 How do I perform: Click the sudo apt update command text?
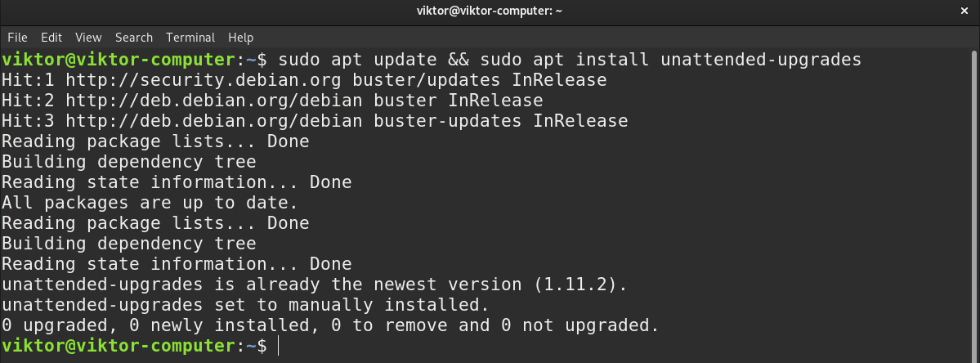coord(357,60)
